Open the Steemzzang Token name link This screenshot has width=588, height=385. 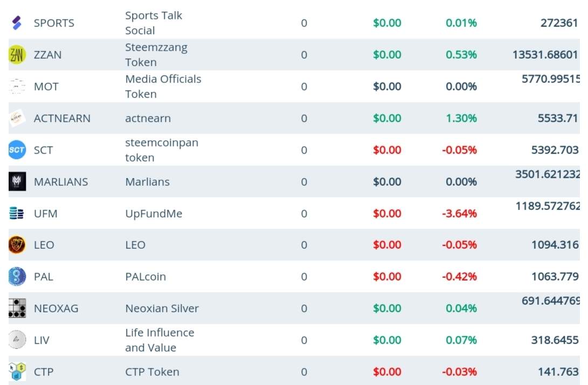click(156, 55)
